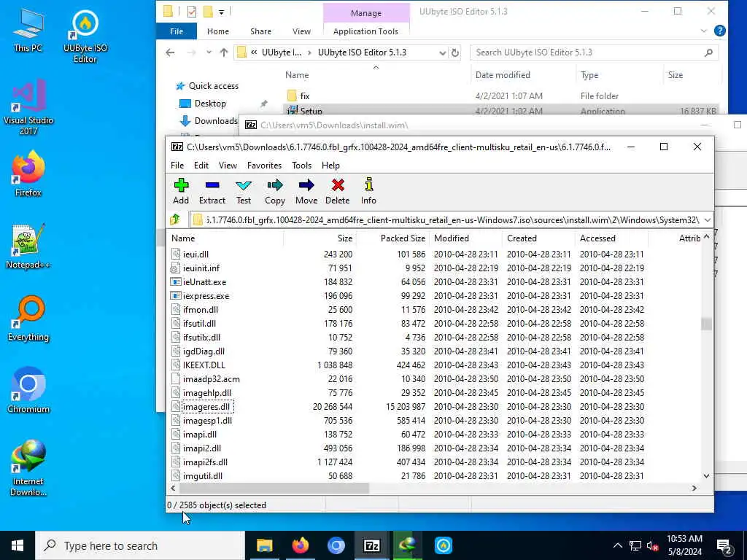Click the 7-Zip horizontal scrollbar thumb
Viewport: 747px width, 560px height.
(274, 488)
